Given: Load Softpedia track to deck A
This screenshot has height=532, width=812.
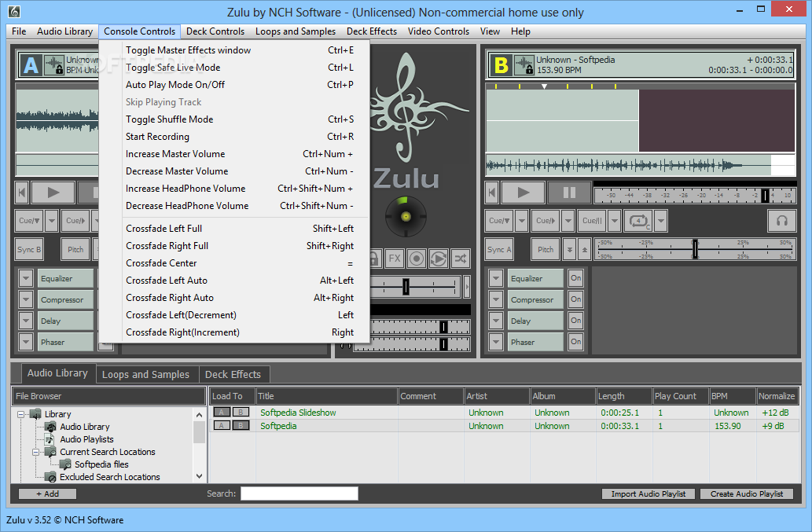Looking at the screenshot, I should 222,425.
